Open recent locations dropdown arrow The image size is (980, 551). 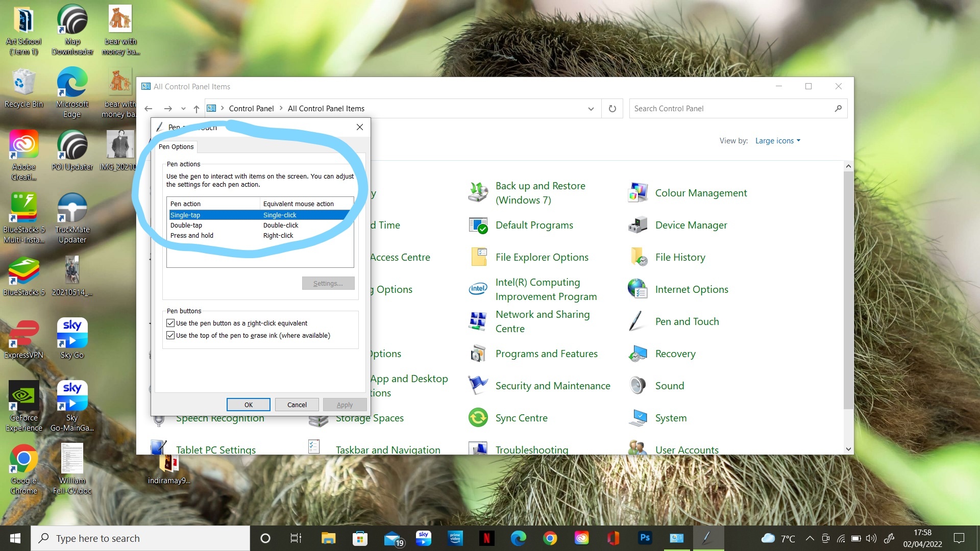[x=183, y=109]
